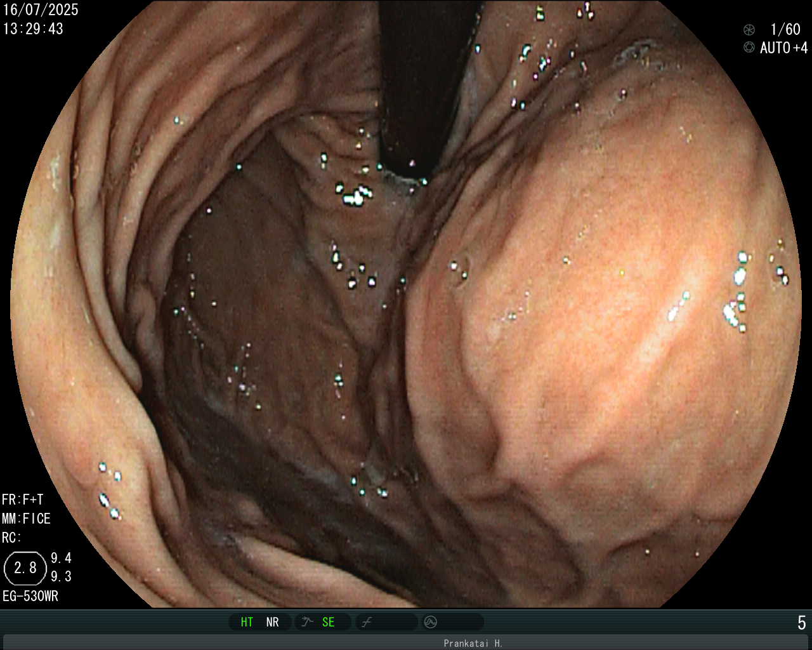The image size is (812, 650).
Task: Click the tone curve icon in status bar
Action: 366,623
